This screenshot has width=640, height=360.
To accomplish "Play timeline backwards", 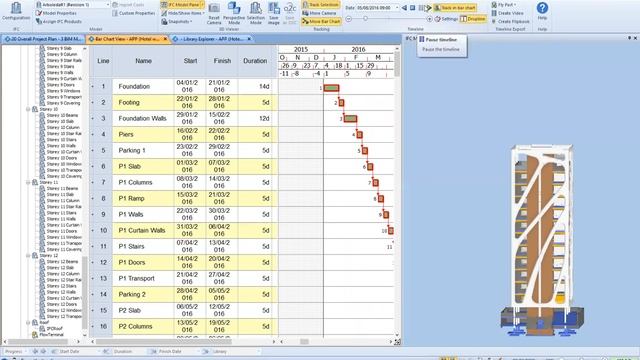I will 404,8.
